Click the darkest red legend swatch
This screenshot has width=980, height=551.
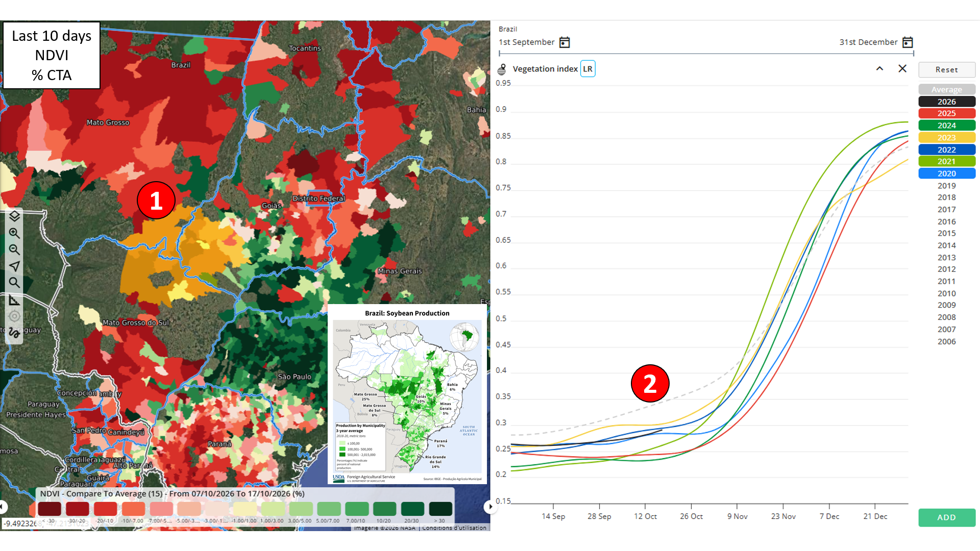pos(50,509)
